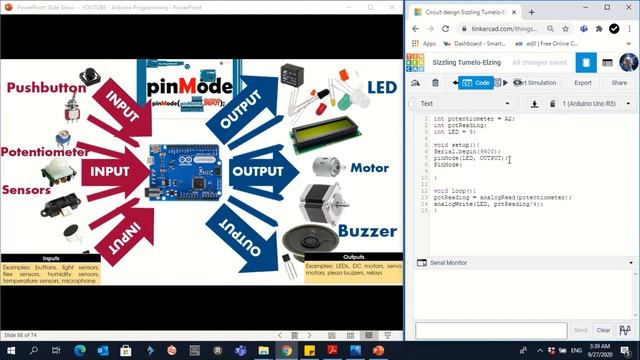This screenshot has height=360, width=640.
Task: Reload the Tinkercad page
Action: point(446,29)
